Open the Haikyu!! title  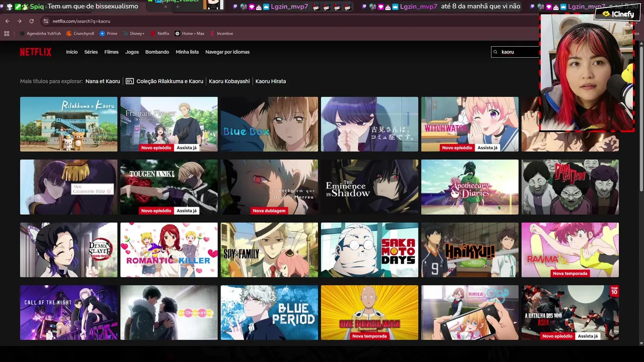[x=470, y=250]
